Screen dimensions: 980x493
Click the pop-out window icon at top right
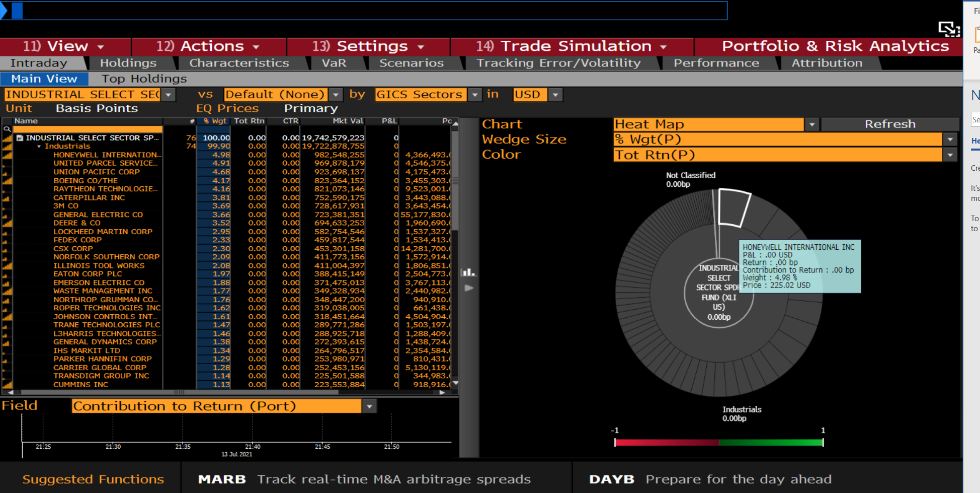[948, 29]
